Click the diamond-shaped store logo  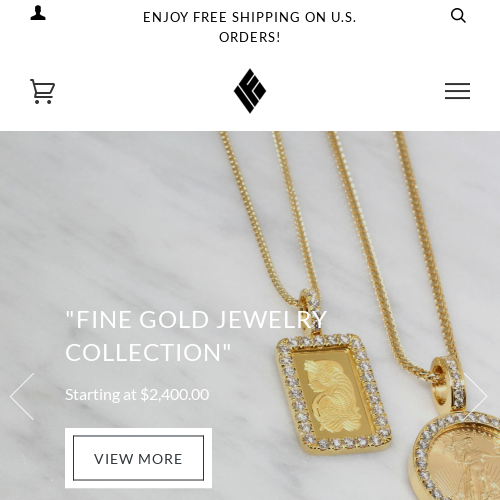click(x=250, y=91)
